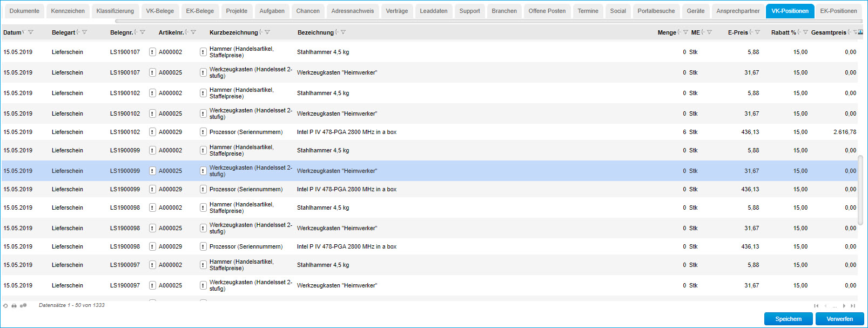Click the page ellipsis in pagination
Viewport: 868px width, 328px height.
pos(835,306)
